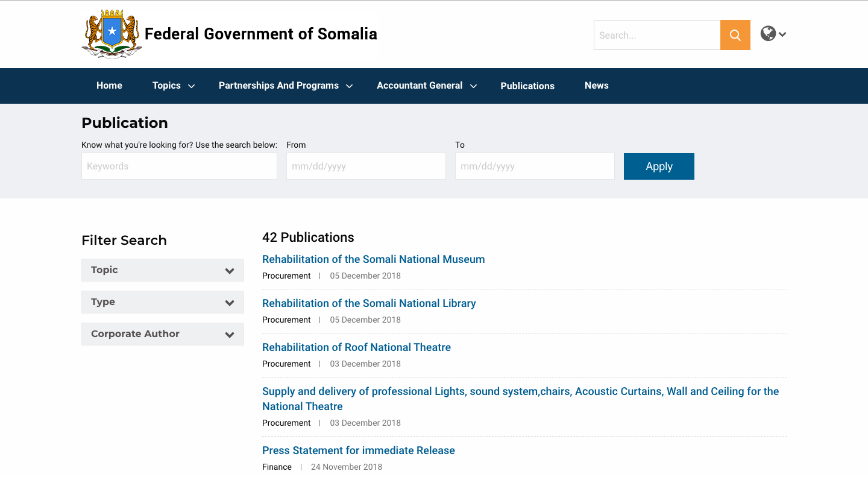Click the Rehabilitation of Roof National Theatre link
Image resolution: width=868 pixels, height=477 pixels.
pyautogui.click(x=356, y=347)
